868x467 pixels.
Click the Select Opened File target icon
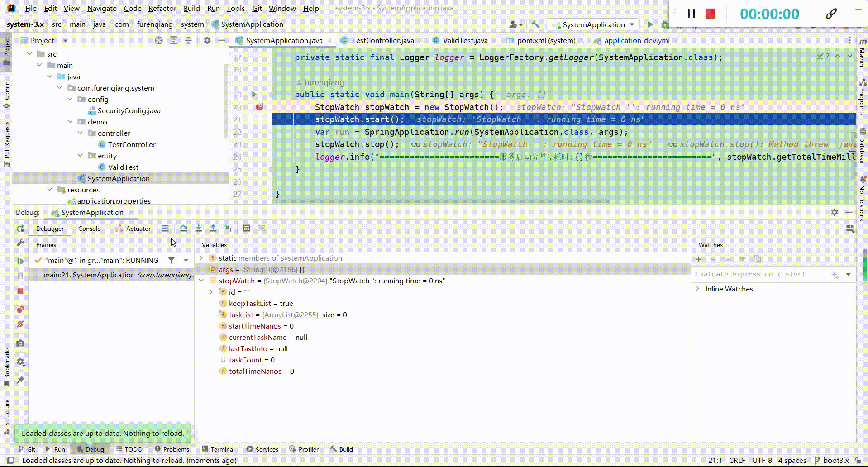[159, 40]
